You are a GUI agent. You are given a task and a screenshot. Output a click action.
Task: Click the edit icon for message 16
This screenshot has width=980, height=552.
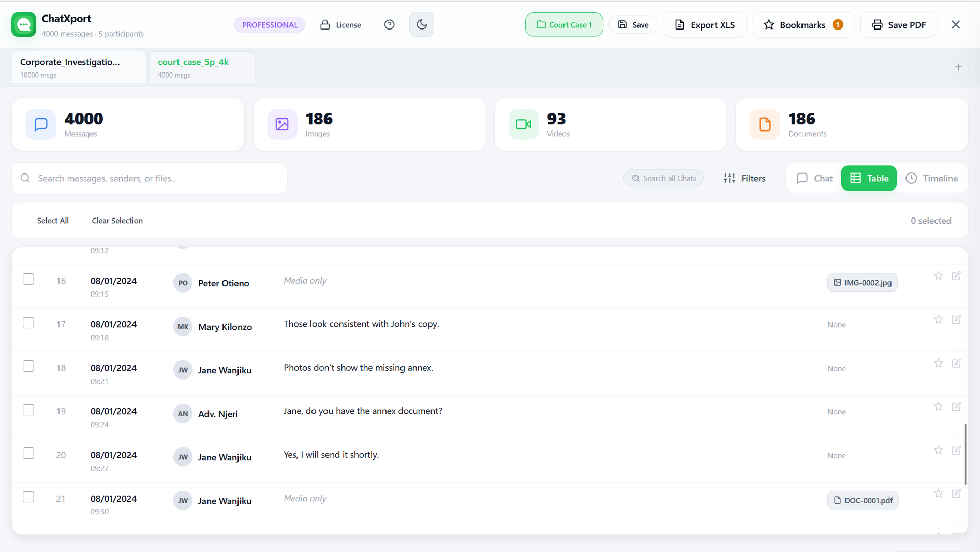956,276
